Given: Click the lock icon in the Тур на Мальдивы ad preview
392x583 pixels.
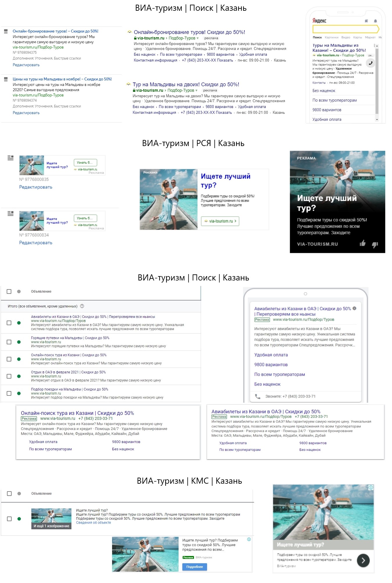Looking at the screenshot, I should (134, 90).
